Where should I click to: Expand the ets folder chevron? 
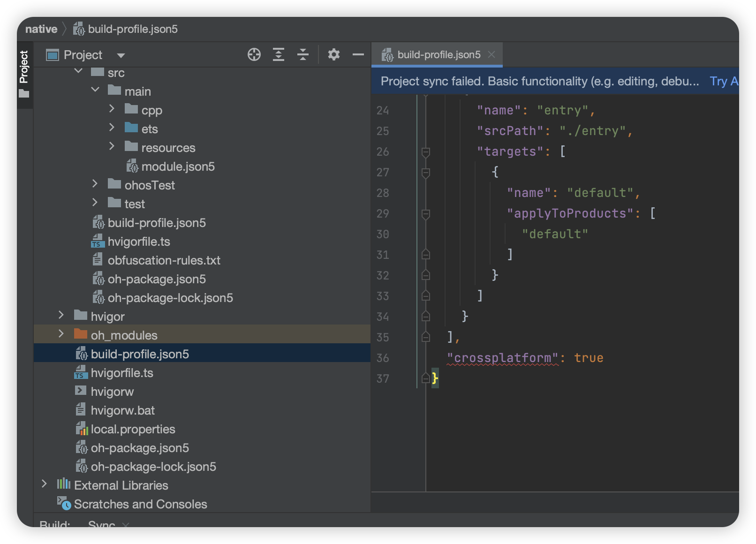coord(112,128)
